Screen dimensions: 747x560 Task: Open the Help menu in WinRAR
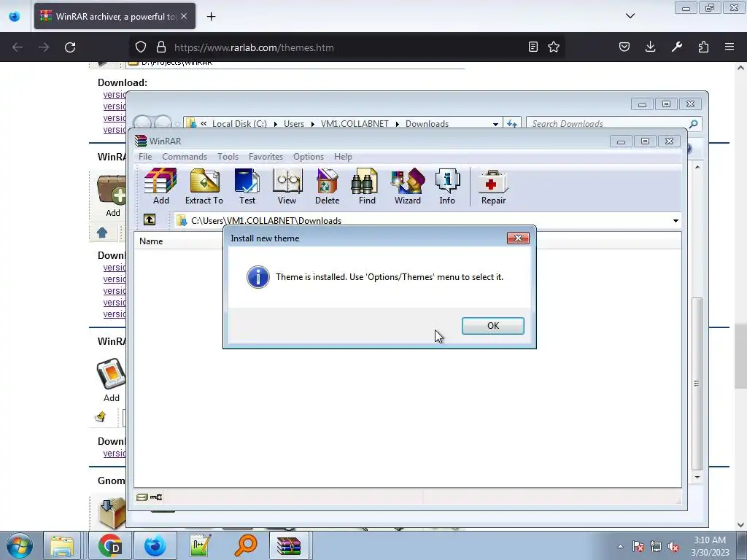tap(343, 157)
